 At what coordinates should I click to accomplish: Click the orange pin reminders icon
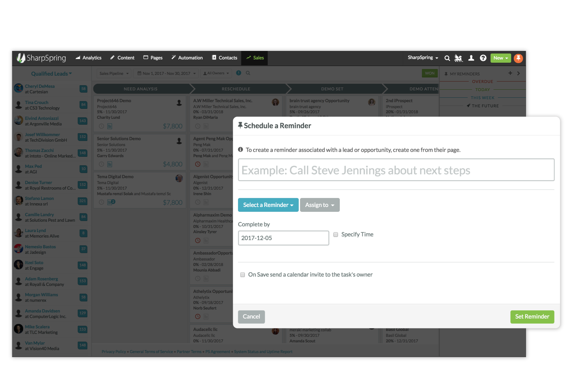[518, 58]
